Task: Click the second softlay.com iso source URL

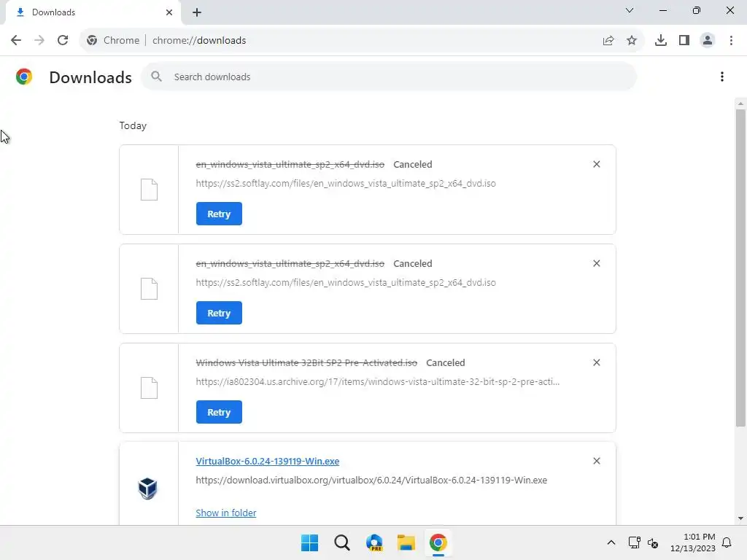Action: pyautogui.click(x=346, y=282)
